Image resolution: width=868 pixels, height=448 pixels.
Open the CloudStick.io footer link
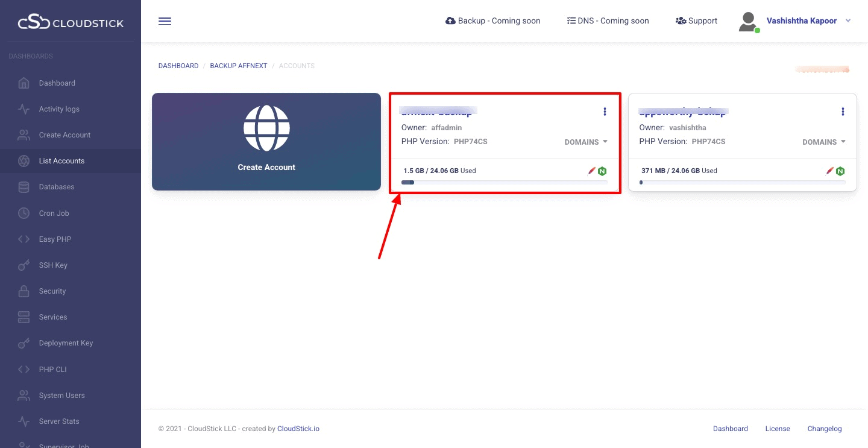click(298, 429)
